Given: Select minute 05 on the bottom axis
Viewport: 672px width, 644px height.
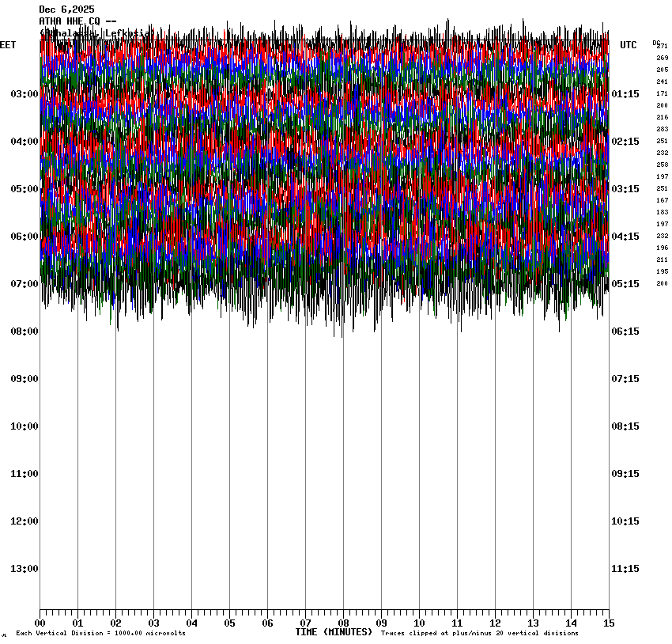Looking at the screenshot, I should pos(229,623).
